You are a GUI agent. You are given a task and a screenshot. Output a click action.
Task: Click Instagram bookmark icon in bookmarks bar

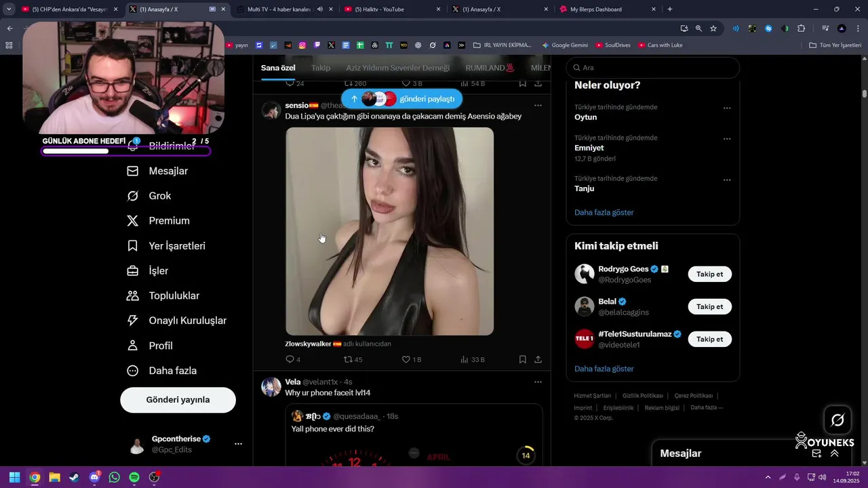pyautogui.click(x=302, y=45)
